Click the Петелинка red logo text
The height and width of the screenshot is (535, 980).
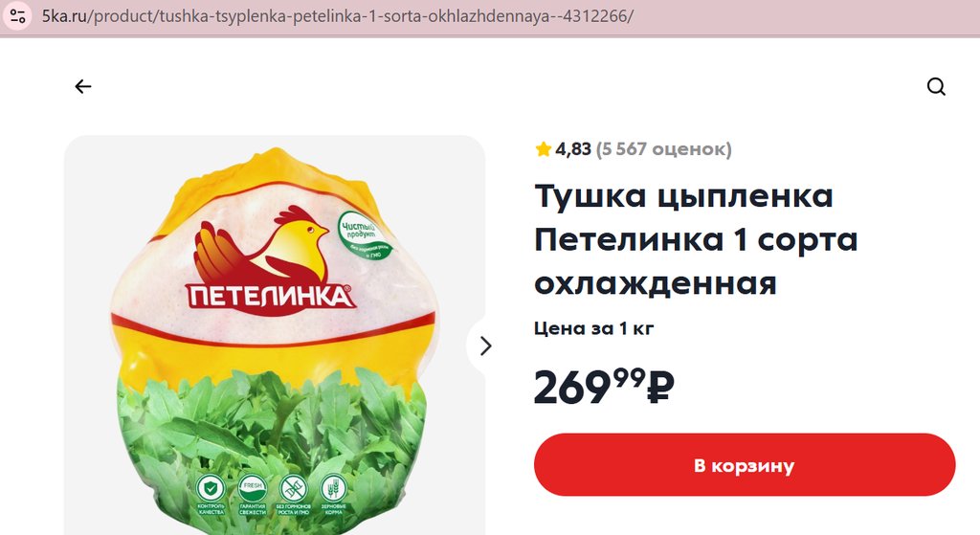point(271,297)
